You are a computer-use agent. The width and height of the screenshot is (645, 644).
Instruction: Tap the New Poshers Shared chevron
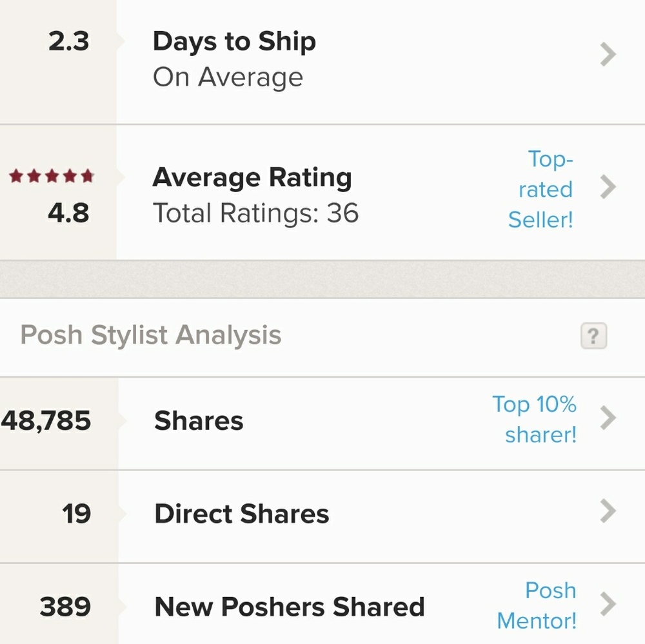tap(608, 605)
